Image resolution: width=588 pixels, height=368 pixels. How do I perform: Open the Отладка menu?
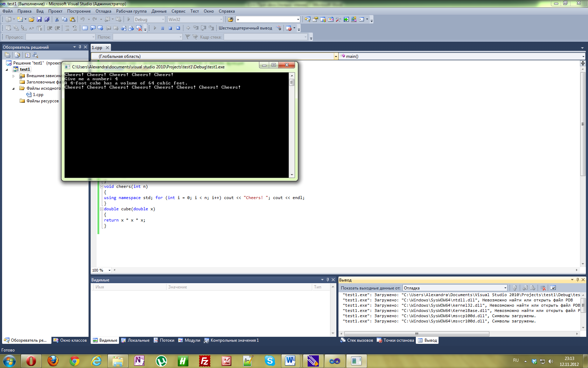click(103, 11)
